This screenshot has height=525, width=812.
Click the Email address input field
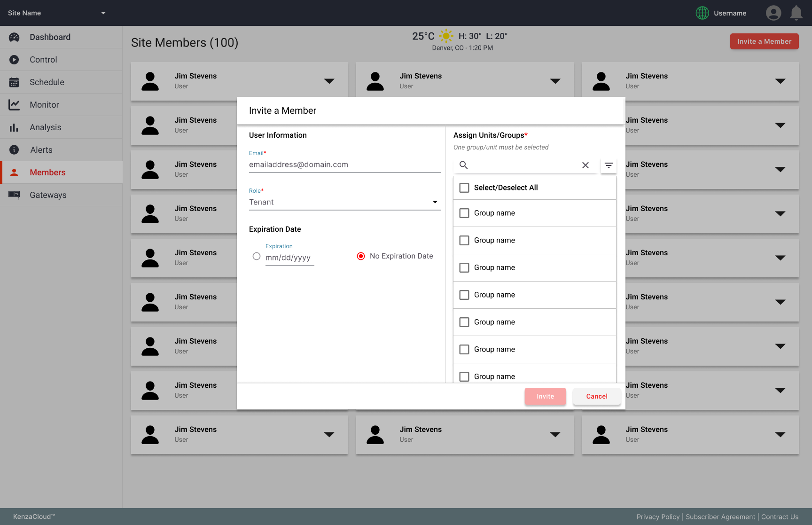click(344, 165)
